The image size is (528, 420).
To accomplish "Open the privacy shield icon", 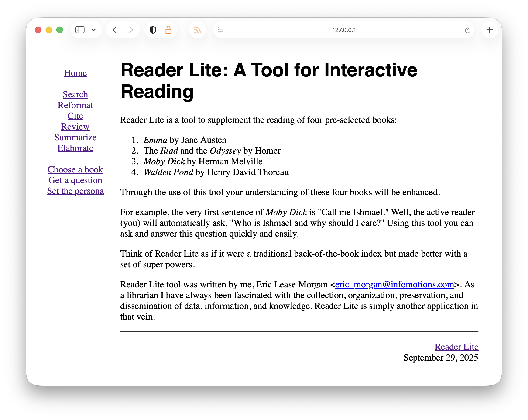I will click(153, 30).
